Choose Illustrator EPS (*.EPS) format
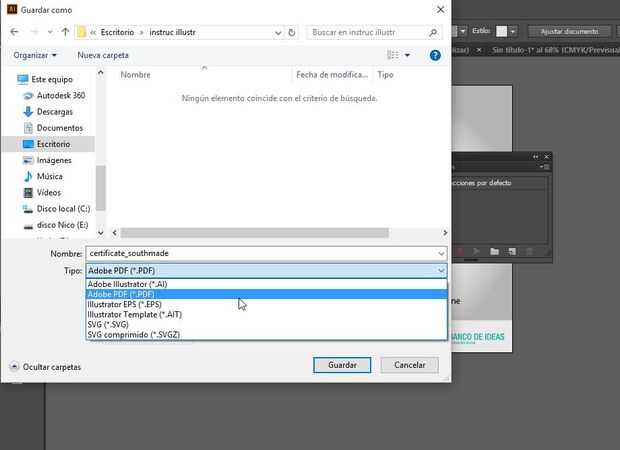 267,304
